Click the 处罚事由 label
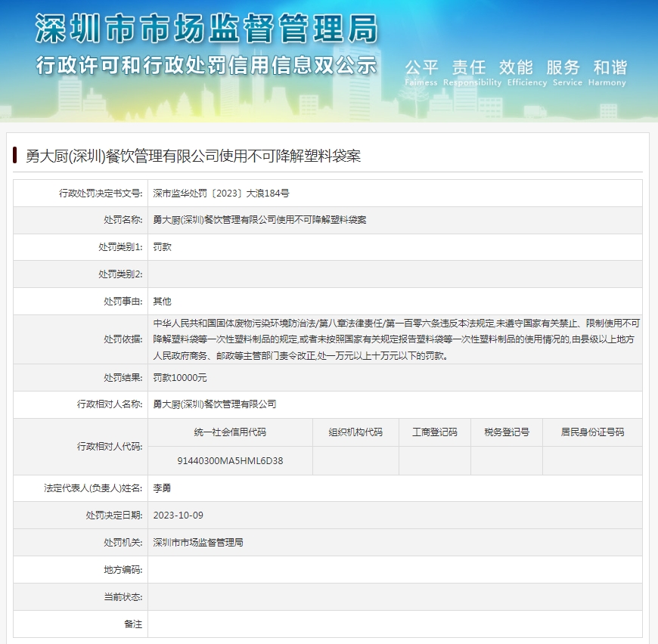 123,302
